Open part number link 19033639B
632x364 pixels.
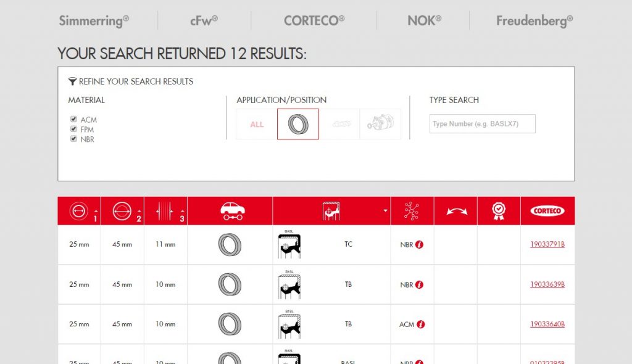[547, 284]
